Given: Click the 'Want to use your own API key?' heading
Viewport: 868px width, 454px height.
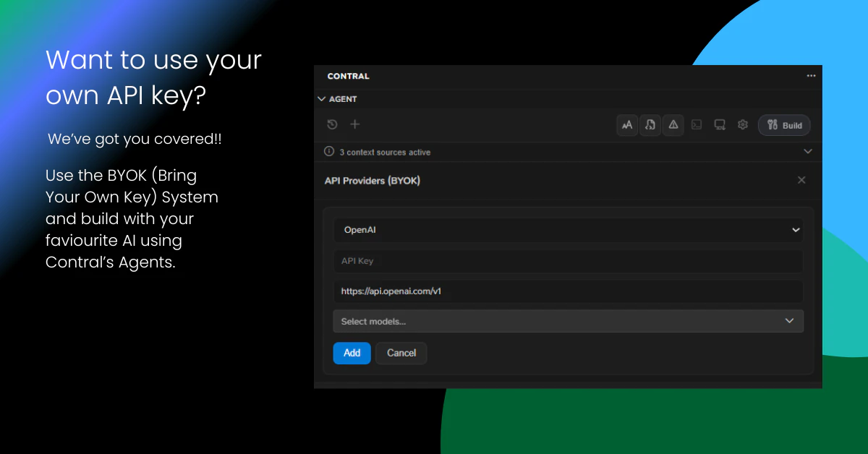Looking at the screenshot, I should point(154,77).
